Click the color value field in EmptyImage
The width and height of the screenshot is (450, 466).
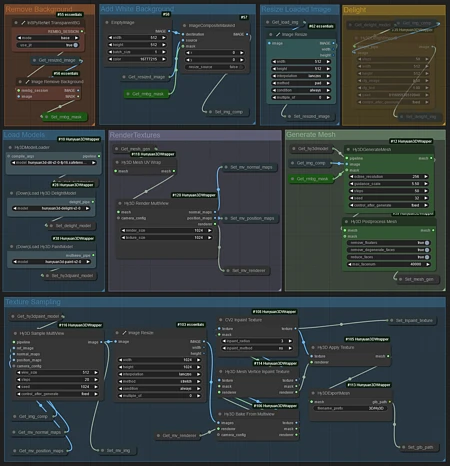(137, 59)
